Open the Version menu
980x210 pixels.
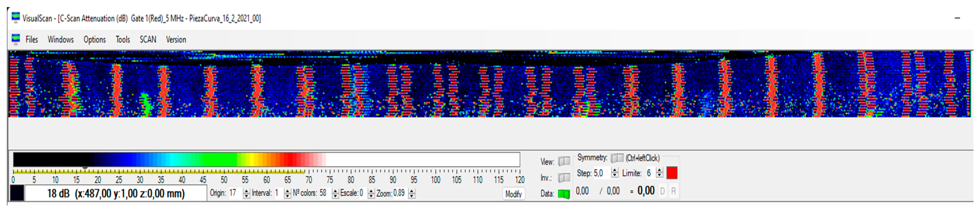[176, 39]
